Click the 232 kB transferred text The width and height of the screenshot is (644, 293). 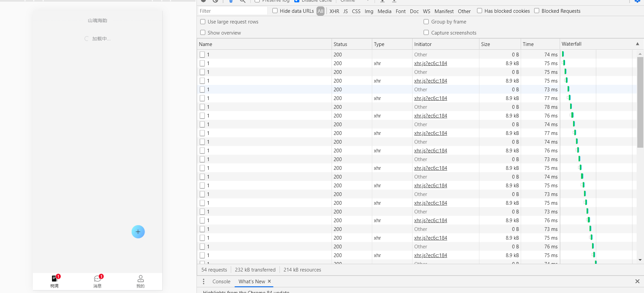(255, 270)
